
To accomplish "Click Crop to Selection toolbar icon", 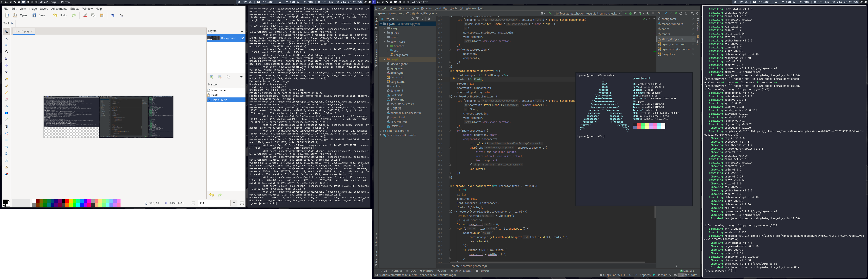I will [113, 15].
